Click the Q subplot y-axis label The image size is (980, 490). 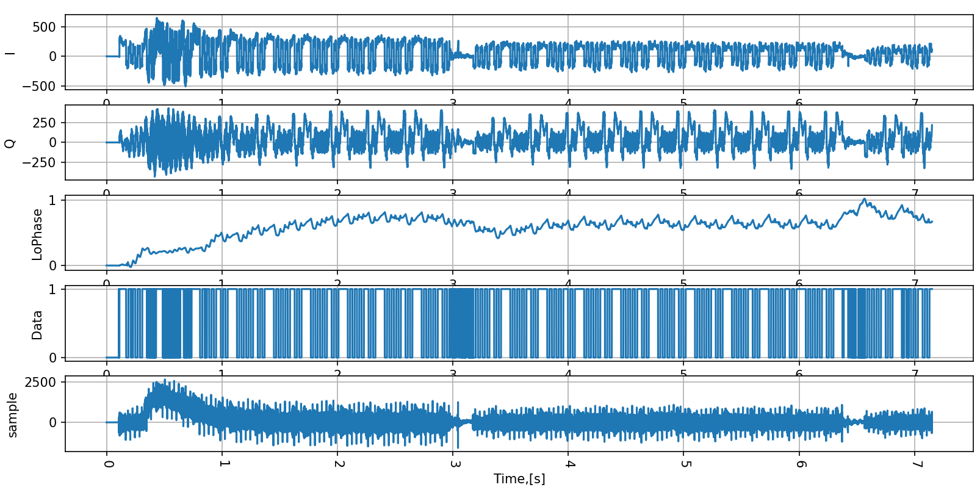pos(9,143)
